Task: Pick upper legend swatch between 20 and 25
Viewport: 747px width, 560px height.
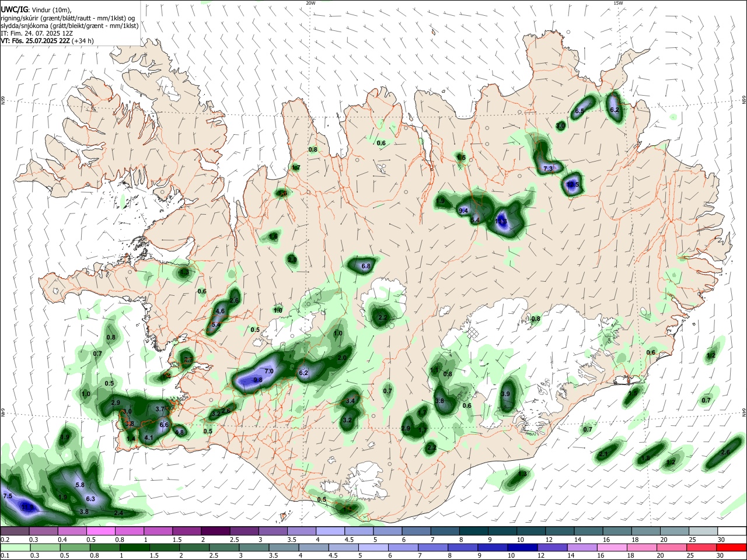Action: tap(675, 531)
